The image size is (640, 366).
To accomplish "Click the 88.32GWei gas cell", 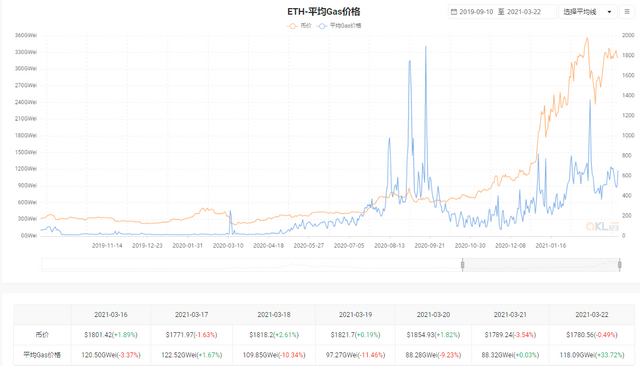I will [x=510, y=355].
